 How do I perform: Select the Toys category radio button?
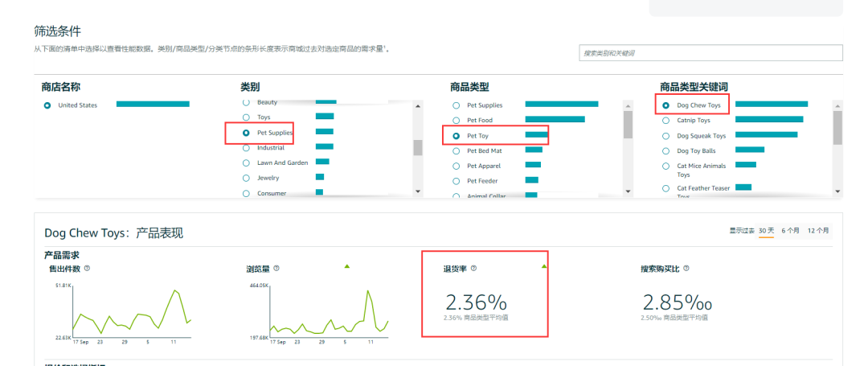tap(246, 117)
